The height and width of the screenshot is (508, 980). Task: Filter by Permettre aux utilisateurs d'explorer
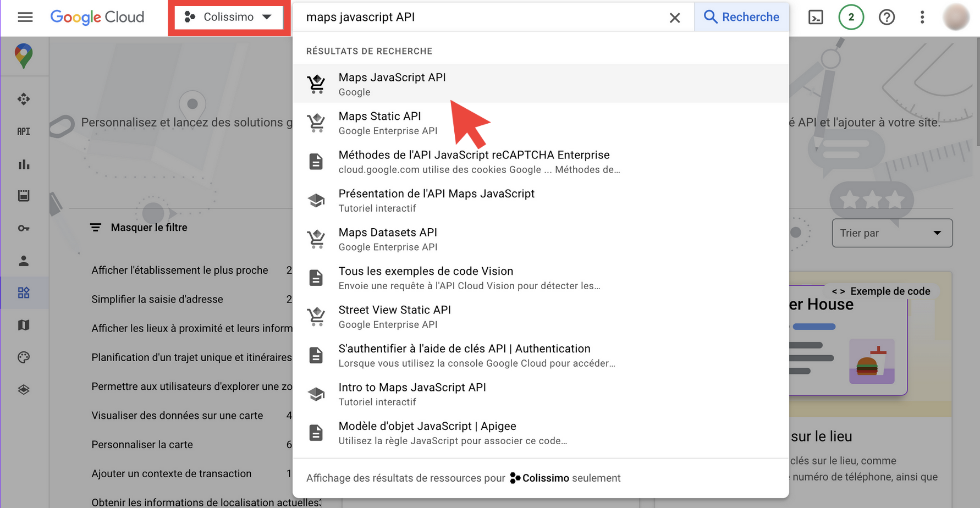point(192,386)
